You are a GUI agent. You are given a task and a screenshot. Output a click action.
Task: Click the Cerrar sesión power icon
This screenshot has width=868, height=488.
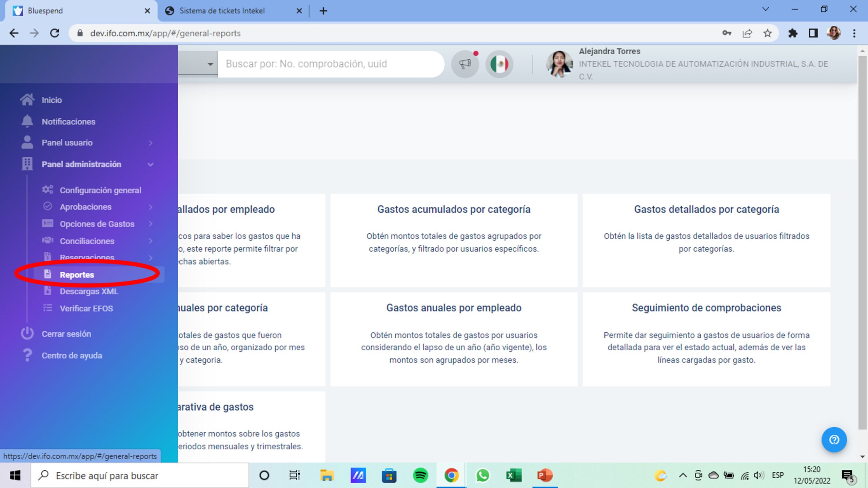[27, 334]
